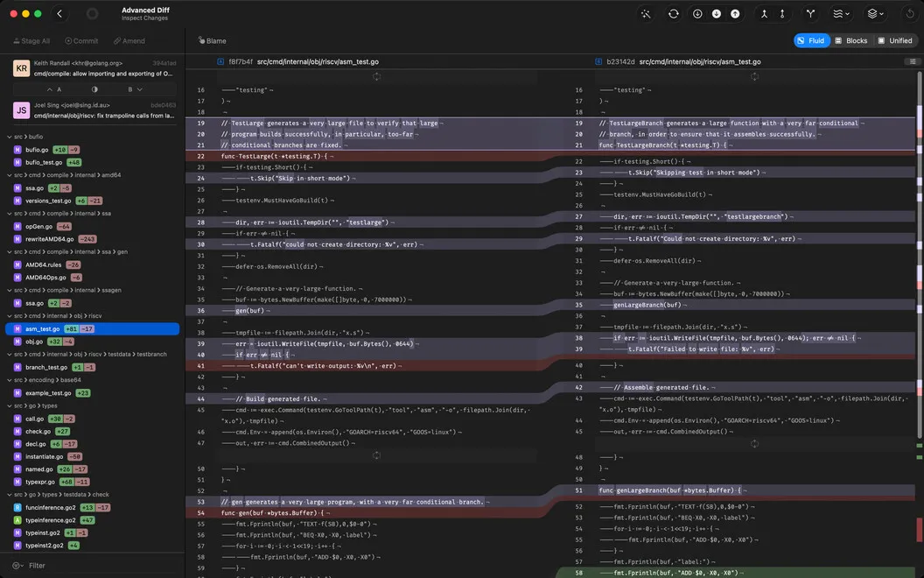Collapse the src > bufio folder

pos(10,137)
